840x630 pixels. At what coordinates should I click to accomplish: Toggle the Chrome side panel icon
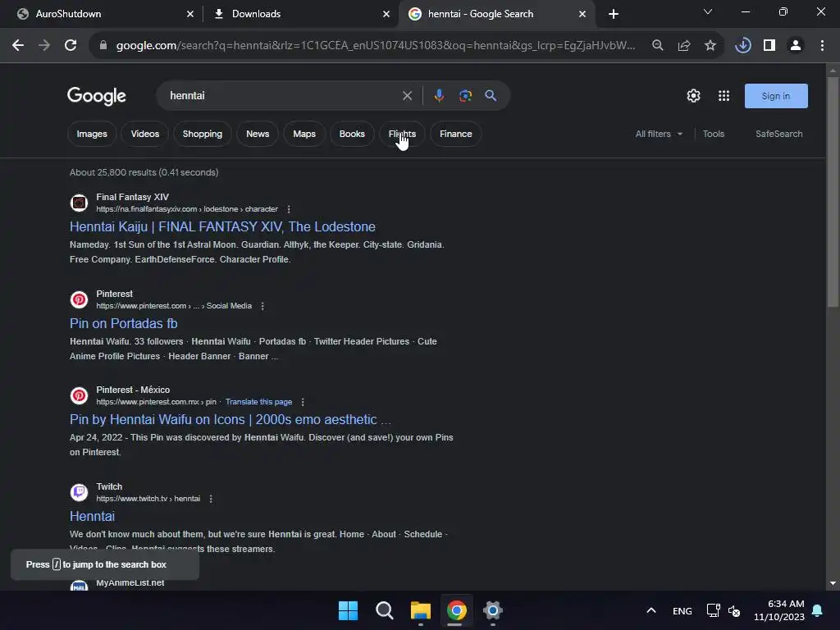pyautogui.click(x=769, y=46)
